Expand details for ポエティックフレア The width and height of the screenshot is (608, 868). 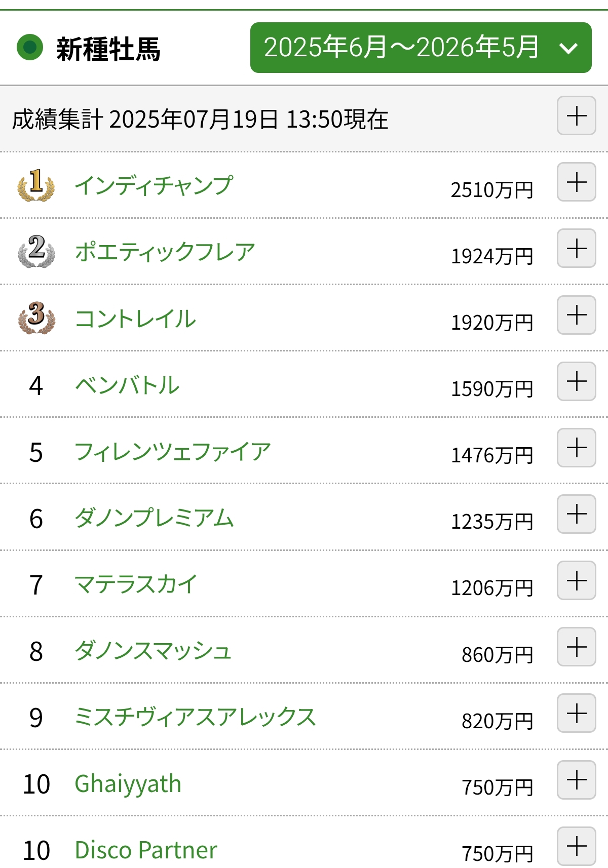576,249
